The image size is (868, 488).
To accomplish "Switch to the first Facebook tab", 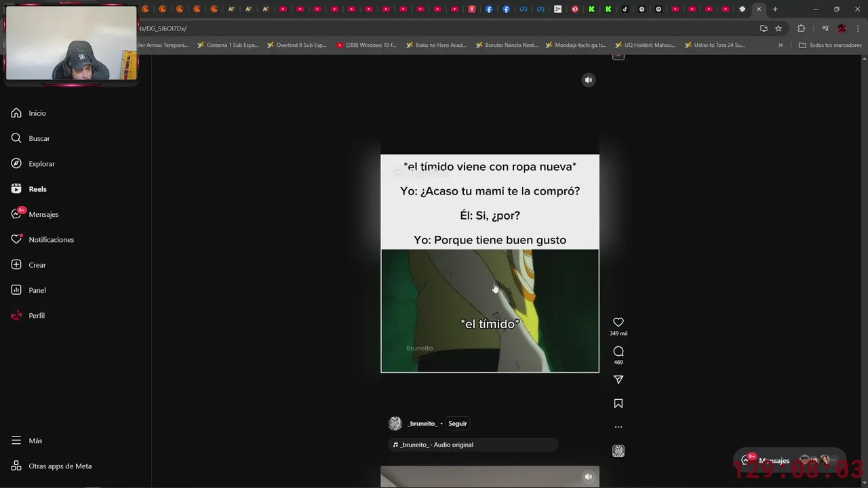I will tap(489, 9).
